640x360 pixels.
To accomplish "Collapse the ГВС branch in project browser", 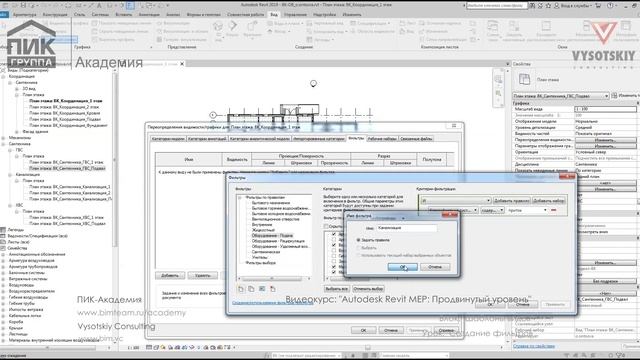I will click(x=10, y=150).
